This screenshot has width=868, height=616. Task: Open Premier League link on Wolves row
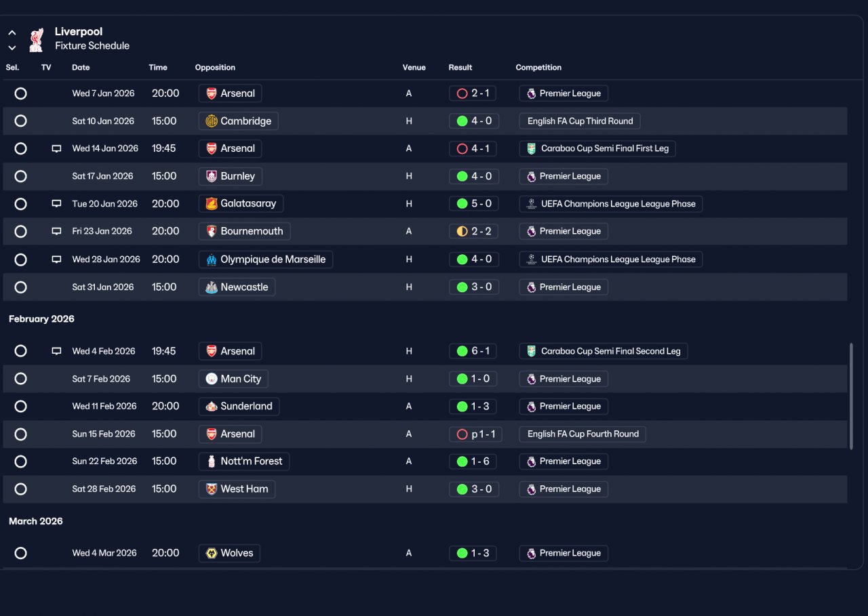[x=564, y=553]
